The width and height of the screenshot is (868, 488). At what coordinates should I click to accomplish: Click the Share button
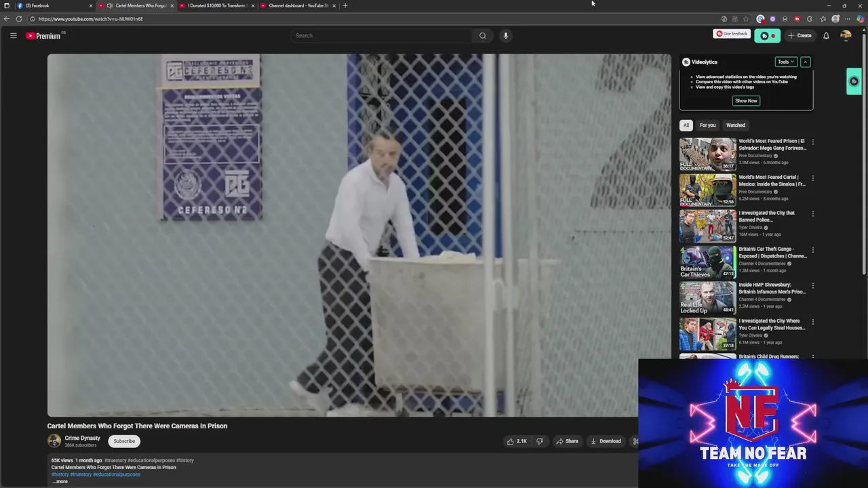(568, 441)
